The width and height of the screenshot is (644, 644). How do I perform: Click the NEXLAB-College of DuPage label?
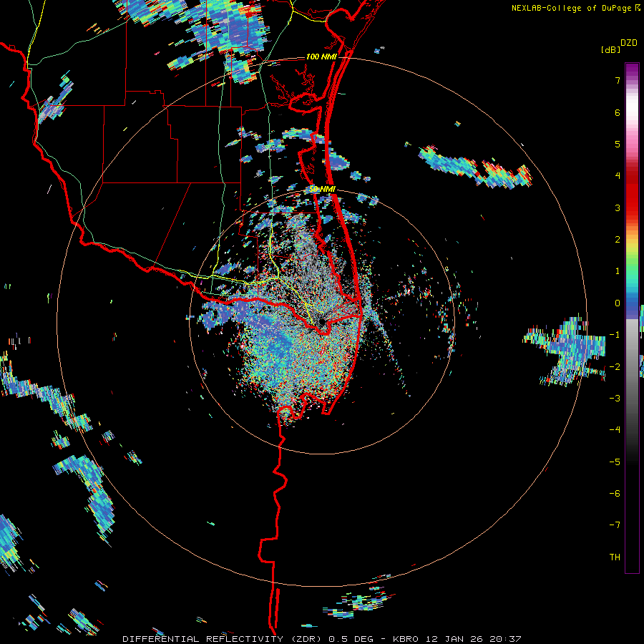click(571, 8)
